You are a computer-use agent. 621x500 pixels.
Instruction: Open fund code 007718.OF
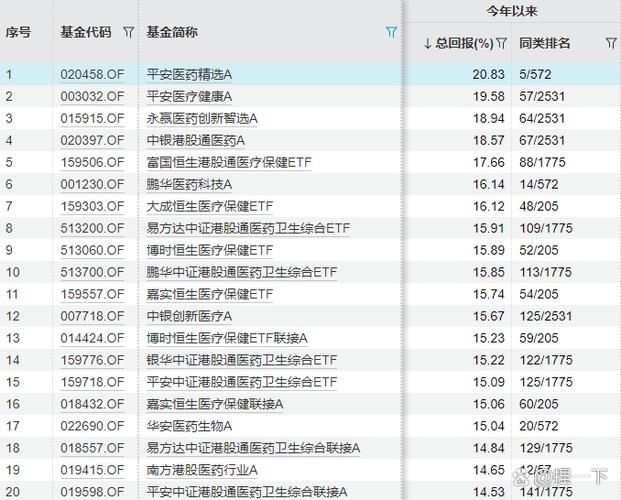click(x=92, y=317)
